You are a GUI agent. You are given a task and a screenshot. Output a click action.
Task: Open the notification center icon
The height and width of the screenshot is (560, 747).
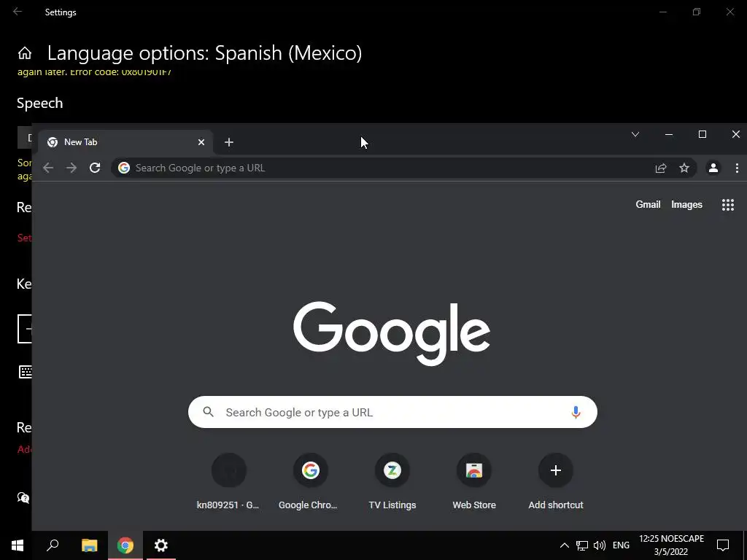point(723,545)
